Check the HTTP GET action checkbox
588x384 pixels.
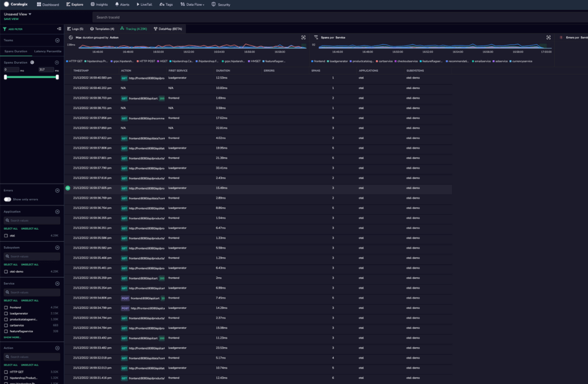pos(6,372)
